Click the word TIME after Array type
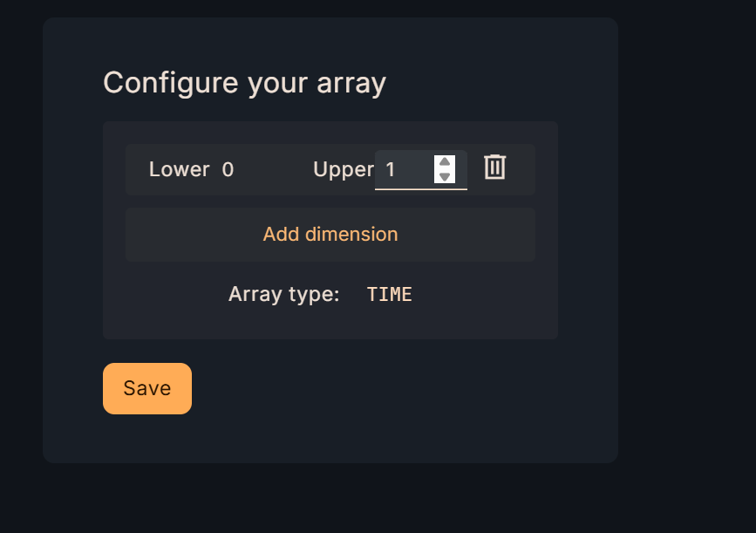 pyautogui.click(x=389, y=295)
